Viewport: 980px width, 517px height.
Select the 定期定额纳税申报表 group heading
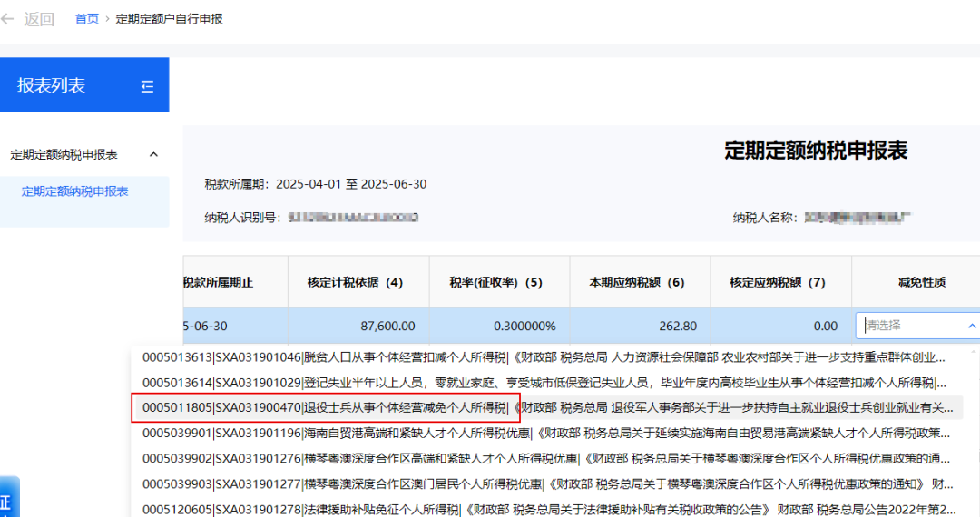tap(64, 154)
